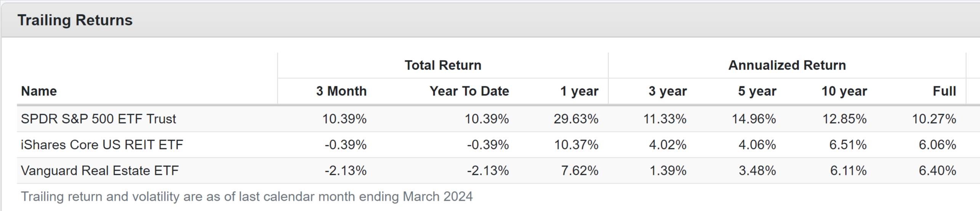Click the 10 year column header

[844, 91]
